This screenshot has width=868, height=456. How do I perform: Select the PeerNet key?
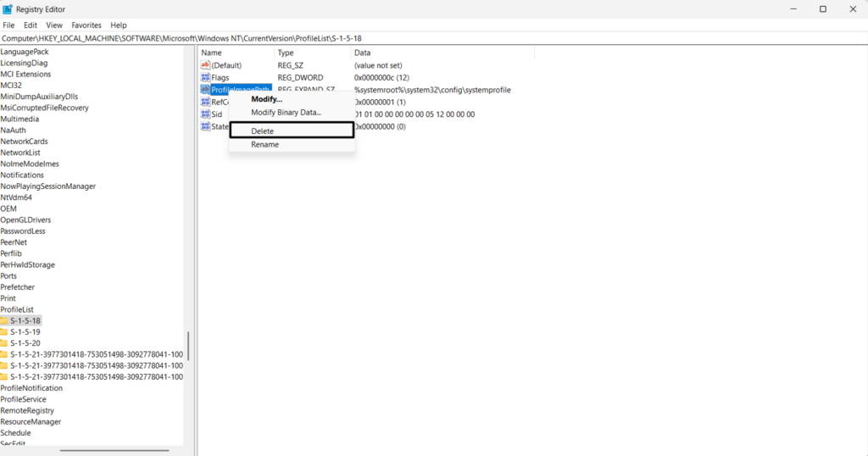coord(14,242)
